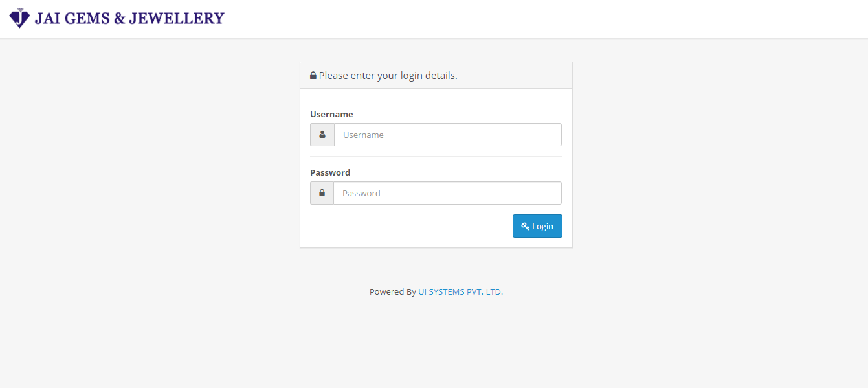The width and height of the screenshot is (868, 388).
Task: Click the key icon on the Login button
Action: [526, 226]
